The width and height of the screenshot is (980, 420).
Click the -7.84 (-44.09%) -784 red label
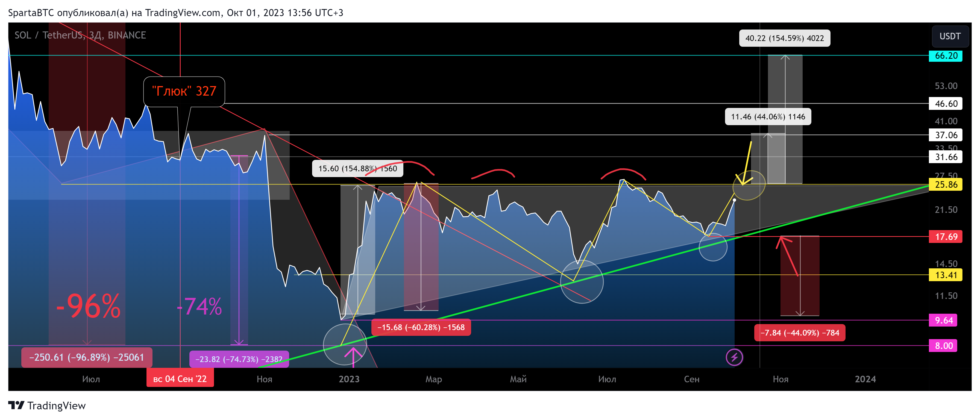800,333
